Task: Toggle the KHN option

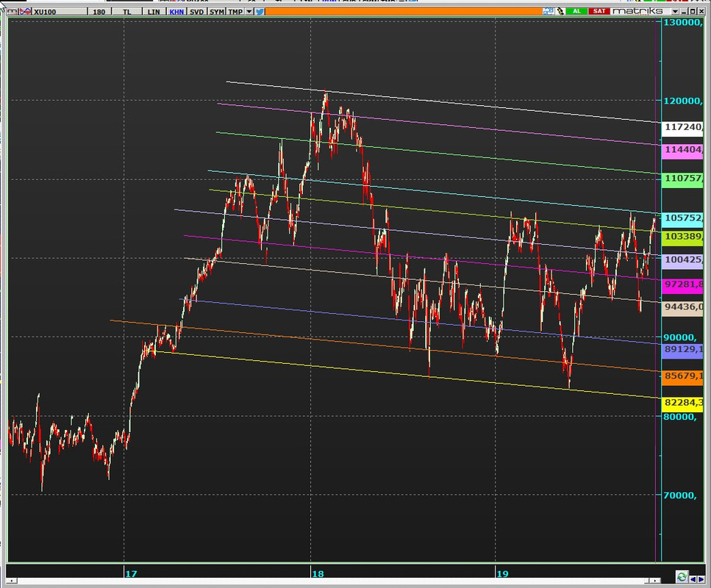Action: pos(176,12)
